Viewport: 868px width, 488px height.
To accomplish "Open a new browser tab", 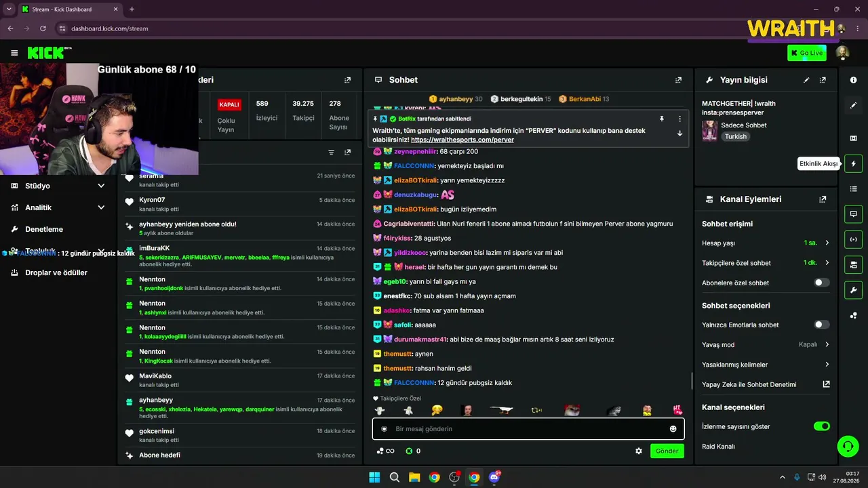I will pyautogui.click(x=132, y=9).
